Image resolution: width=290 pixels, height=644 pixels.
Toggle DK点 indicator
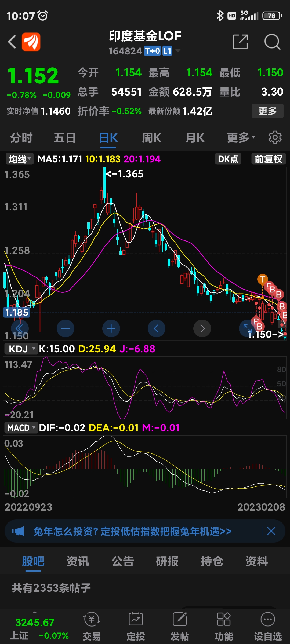(x=228, y=159)
